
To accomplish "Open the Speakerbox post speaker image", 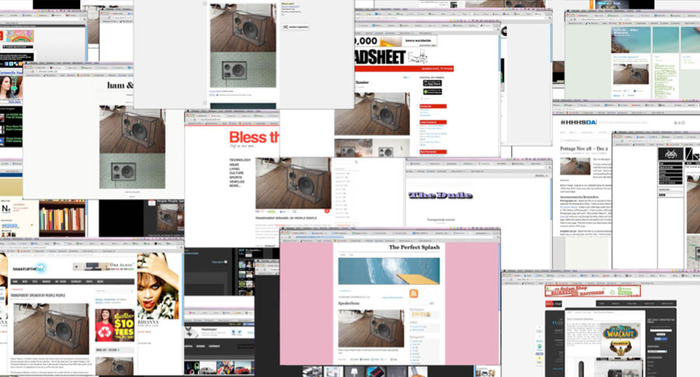I will pyautogui.click(x=371, y=329).
